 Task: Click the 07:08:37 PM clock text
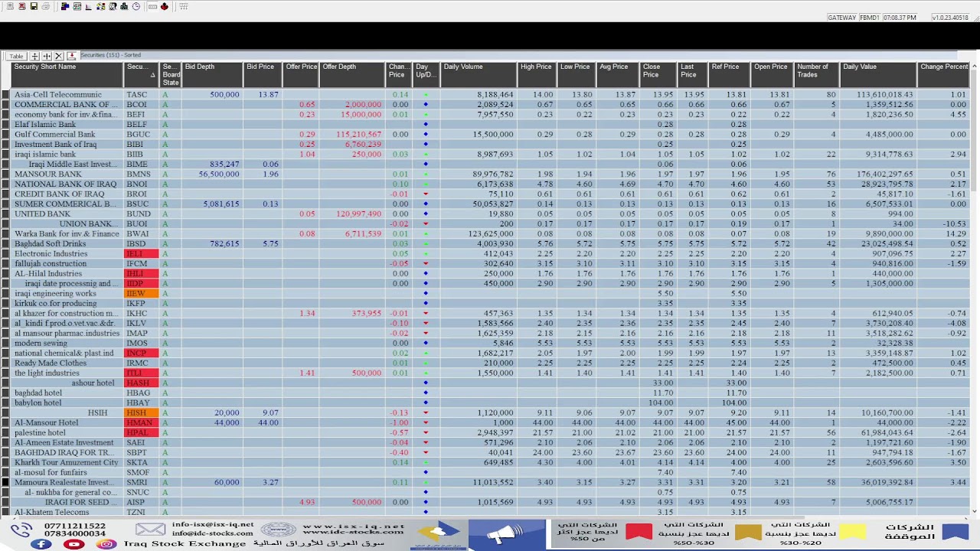(900, 18)
